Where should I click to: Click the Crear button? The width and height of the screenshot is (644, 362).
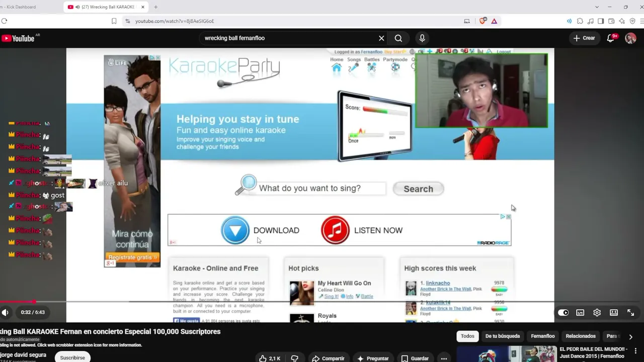coord(584,38)
